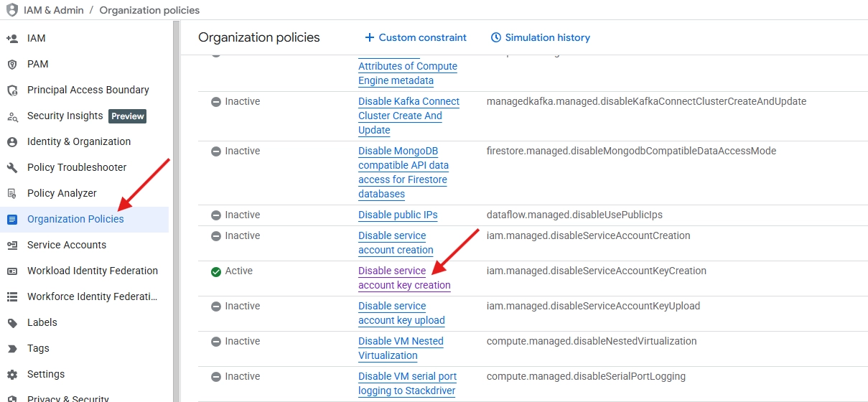Image resolution: width=868 pixels, height=402 pixels.
Task: Click the Settings gear icon
Action: tap(12, 374)
